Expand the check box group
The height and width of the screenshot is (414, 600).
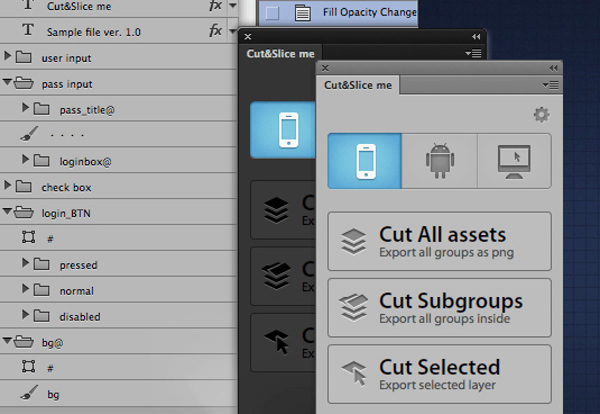tap(7, 185)
